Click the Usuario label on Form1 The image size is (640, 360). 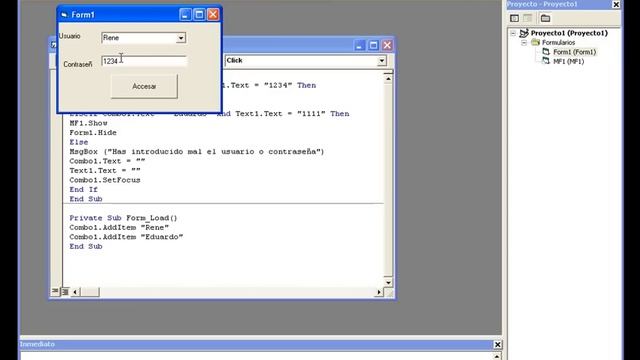coord(69,36)
